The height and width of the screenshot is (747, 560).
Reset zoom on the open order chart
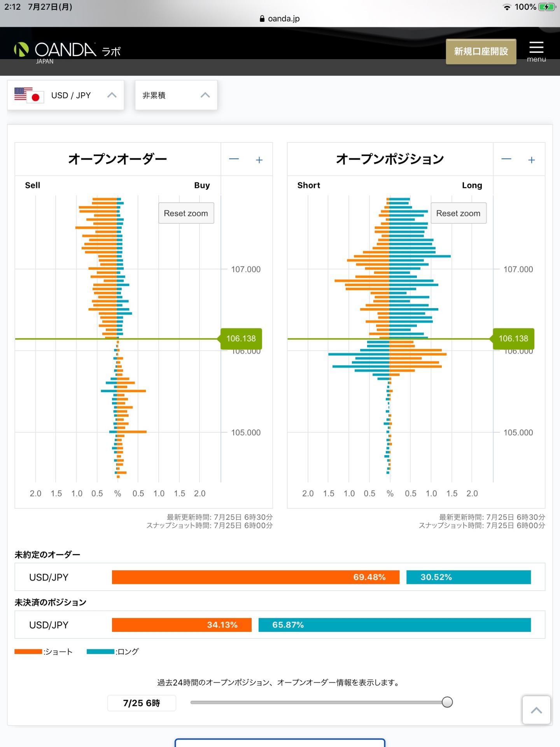point(186,213)
